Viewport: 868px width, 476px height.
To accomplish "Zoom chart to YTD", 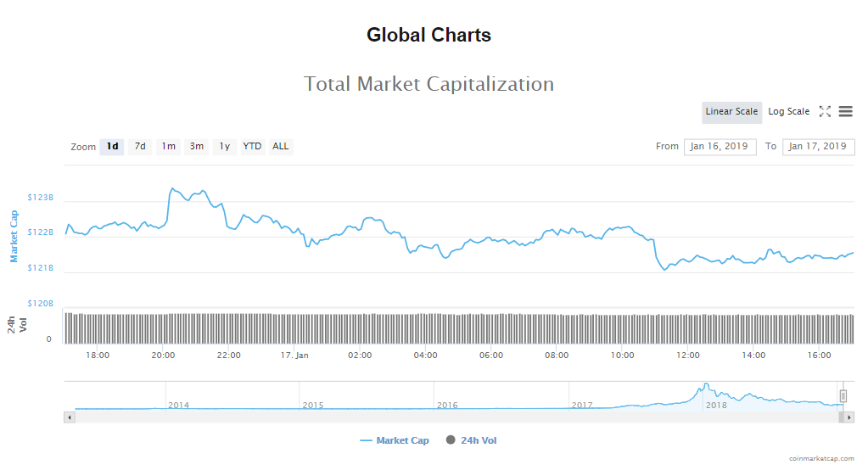I will [252, 147].
